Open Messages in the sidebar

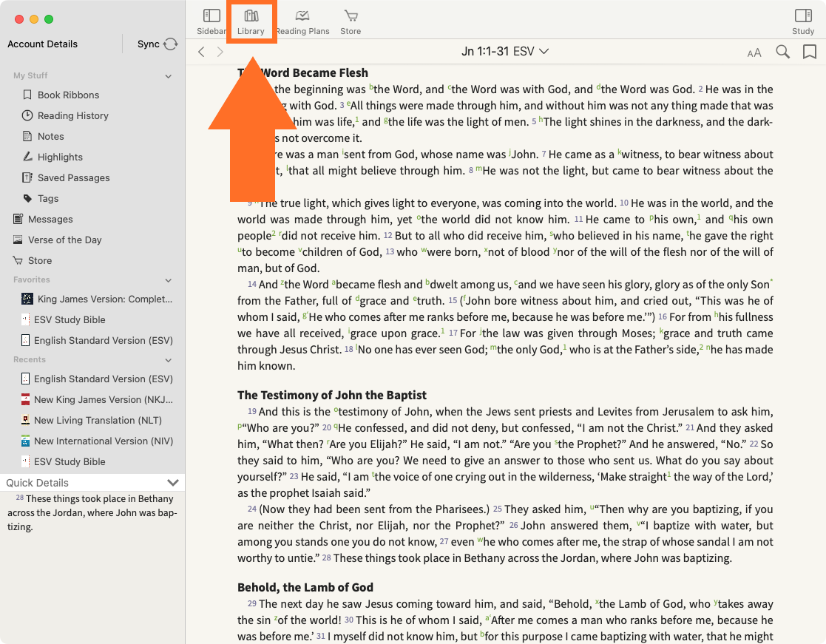point(50,219)
